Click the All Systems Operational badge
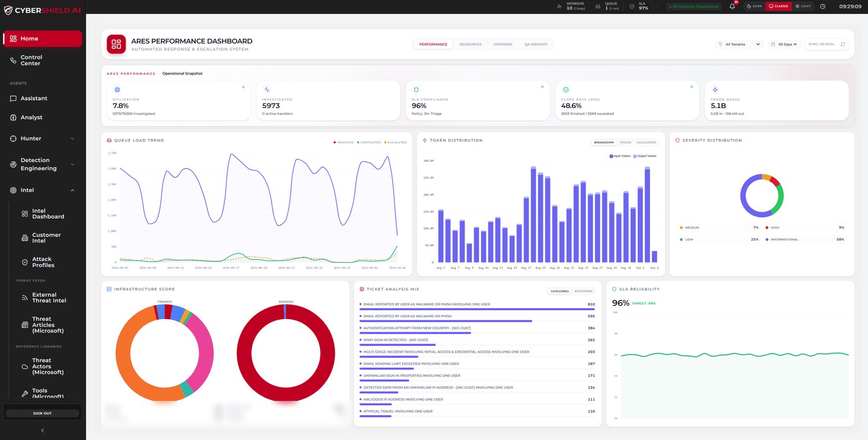Screen dimensions: 868x440 (694, 6)
